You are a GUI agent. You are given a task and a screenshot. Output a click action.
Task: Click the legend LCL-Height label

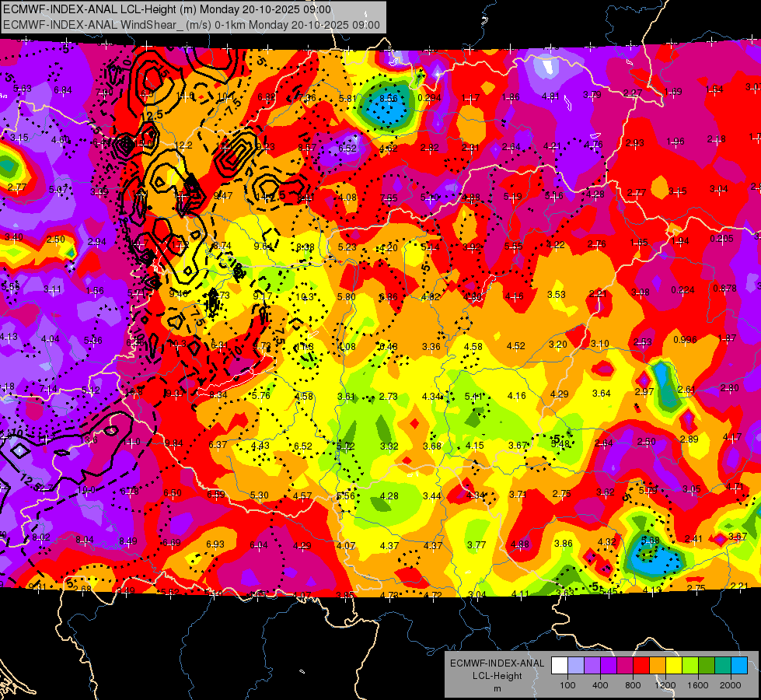click(497, 676)
